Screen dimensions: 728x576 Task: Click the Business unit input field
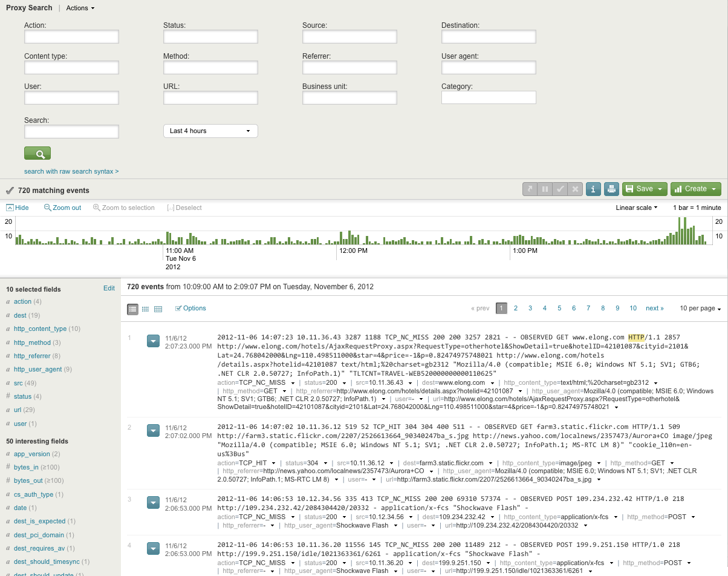coord(349,97)
